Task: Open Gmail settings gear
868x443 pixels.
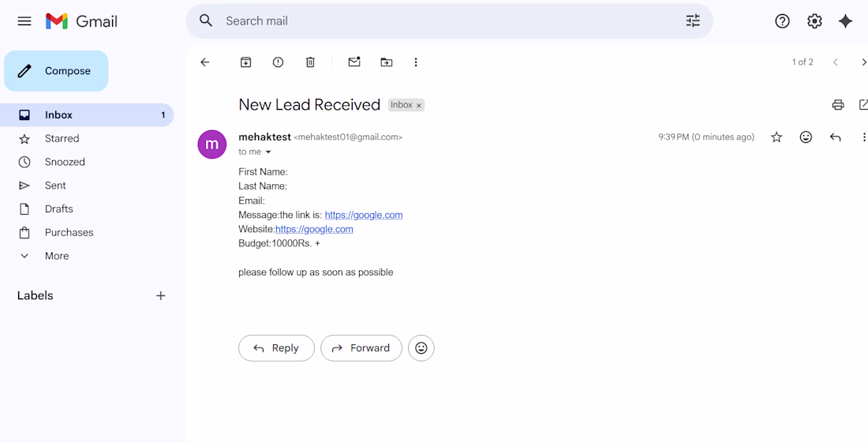Action: click(814, 21)
